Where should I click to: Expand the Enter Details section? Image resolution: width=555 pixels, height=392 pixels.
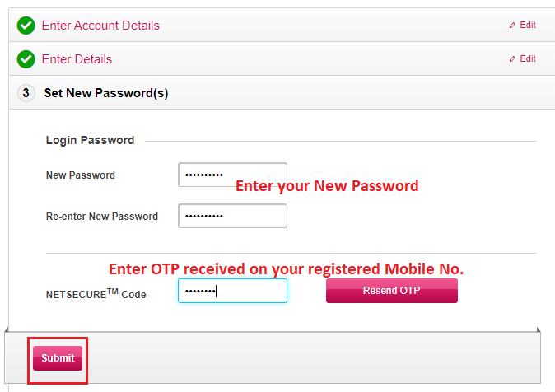pos(77,59)
